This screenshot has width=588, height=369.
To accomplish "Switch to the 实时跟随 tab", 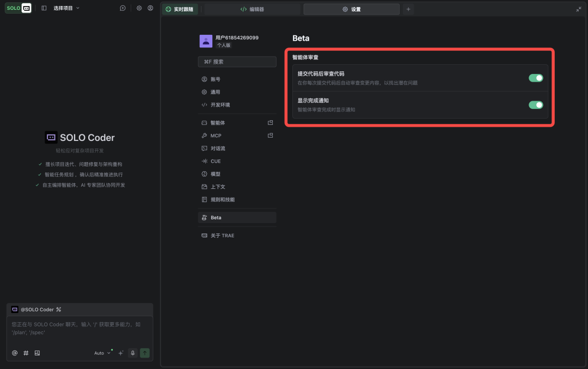I will click(180, 9).
